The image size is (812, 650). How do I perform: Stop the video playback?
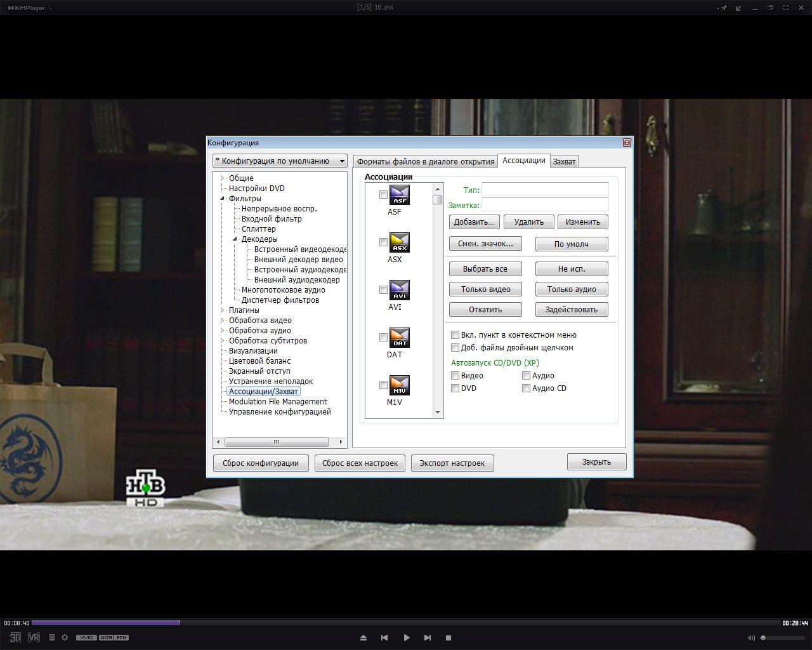[x=448, y=637]
